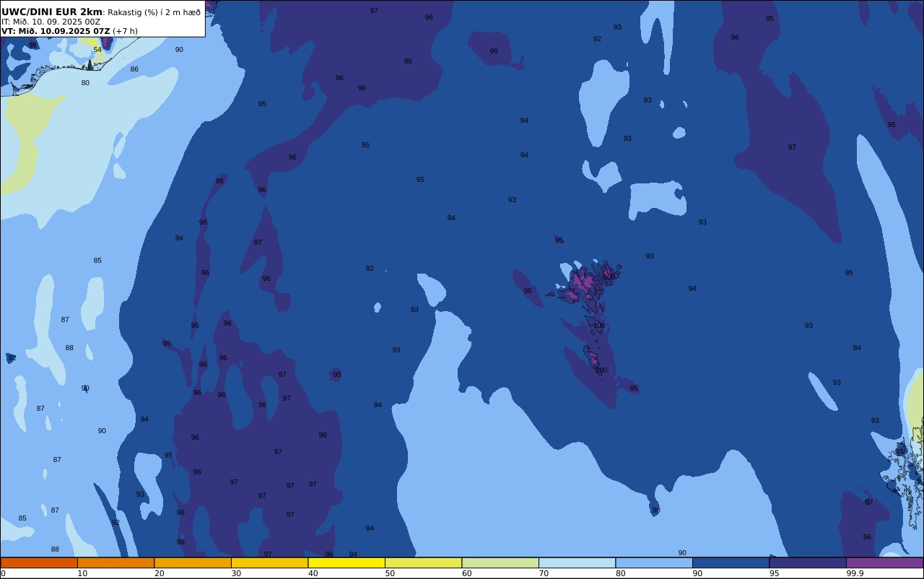
Task: Select the amber 20–30 legend swatch
Action: pos(193,562)
